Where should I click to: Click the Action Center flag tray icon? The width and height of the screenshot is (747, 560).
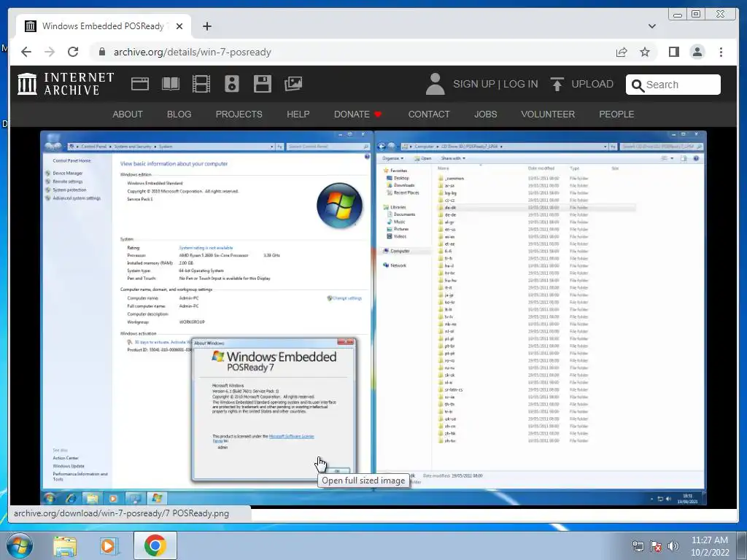(656, 546)
